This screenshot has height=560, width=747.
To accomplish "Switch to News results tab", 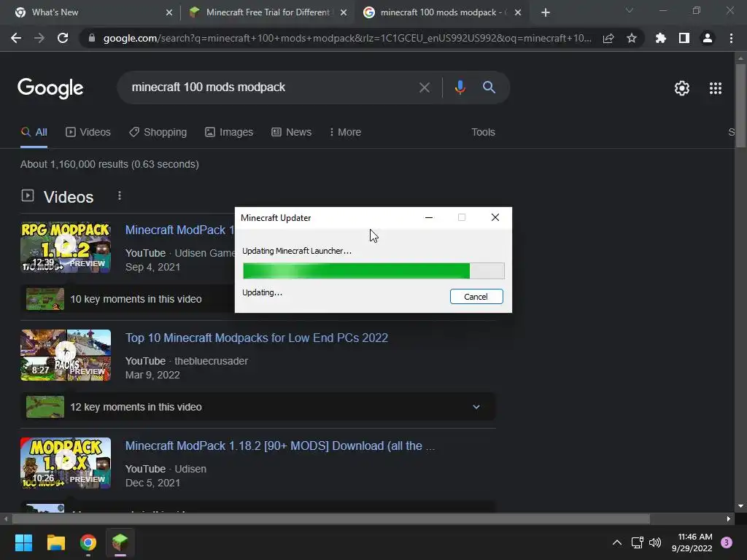I will tap(292, 133).
